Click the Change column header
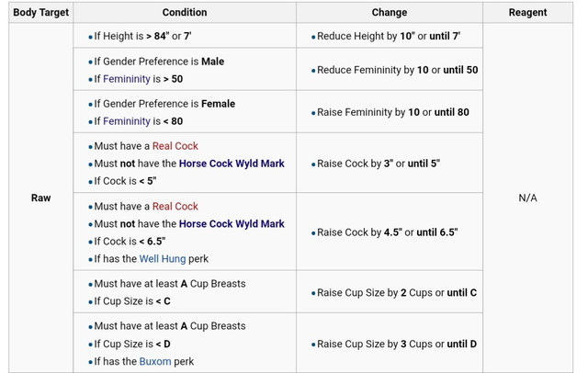This screenshot has height=373, width=588. point(390,12)
